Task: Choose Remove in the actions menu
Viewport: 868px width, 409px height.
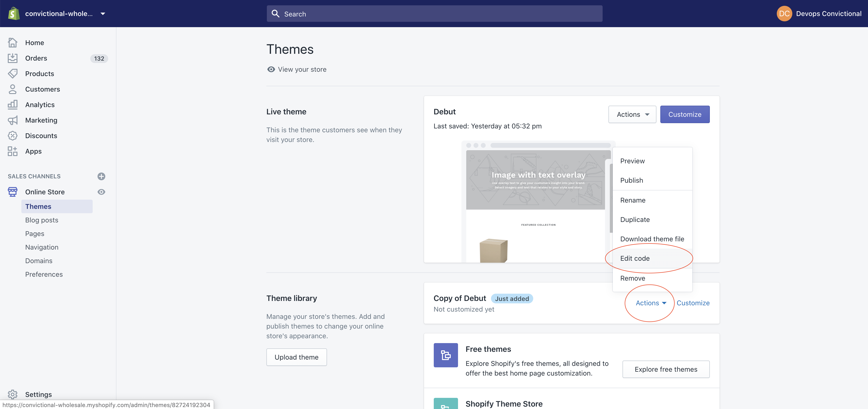Action: (652, 278)
